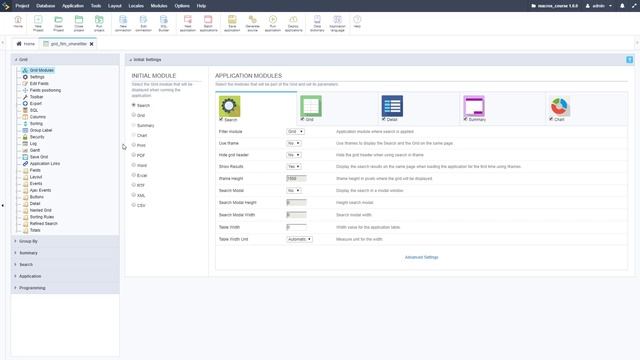Click the Batch applications icon
640x360 pixels.
point(208,23)
